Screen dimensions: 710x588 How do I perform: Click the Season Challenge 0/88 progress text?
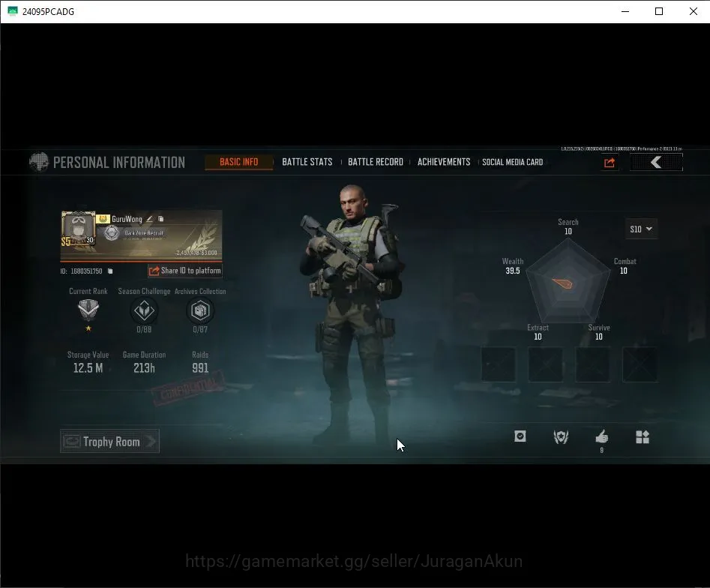144,329
